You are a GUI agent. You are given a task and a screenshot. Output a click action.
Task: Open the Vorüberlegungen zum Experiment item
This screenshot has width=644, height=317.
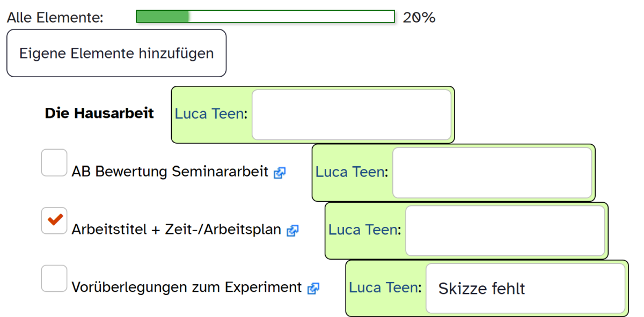coord(187,287)
